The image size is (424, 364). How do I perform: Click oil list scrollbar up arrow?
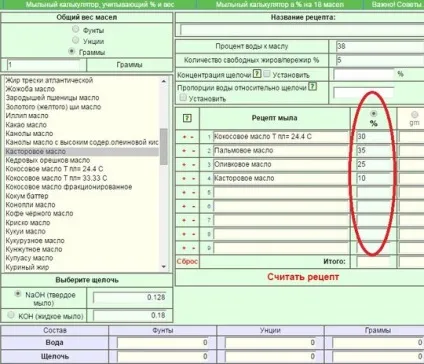164,81
